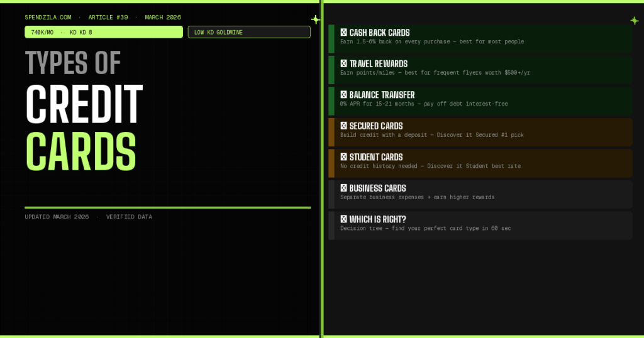
Task: Click the large white CREDIT title word
Action: [84, 104]
